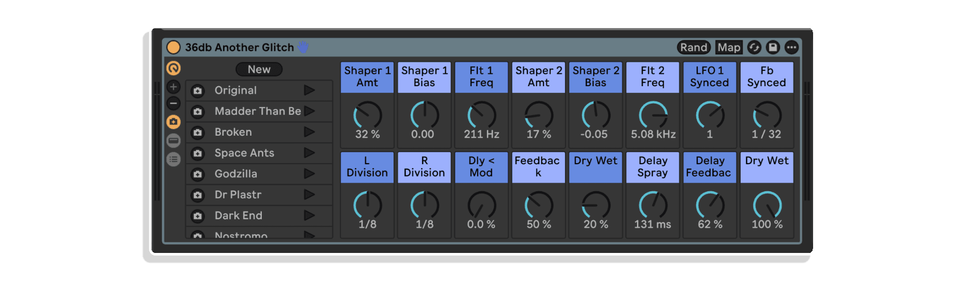
Task: Select the Space Ants variation name
Action: (x=244, y=153)
